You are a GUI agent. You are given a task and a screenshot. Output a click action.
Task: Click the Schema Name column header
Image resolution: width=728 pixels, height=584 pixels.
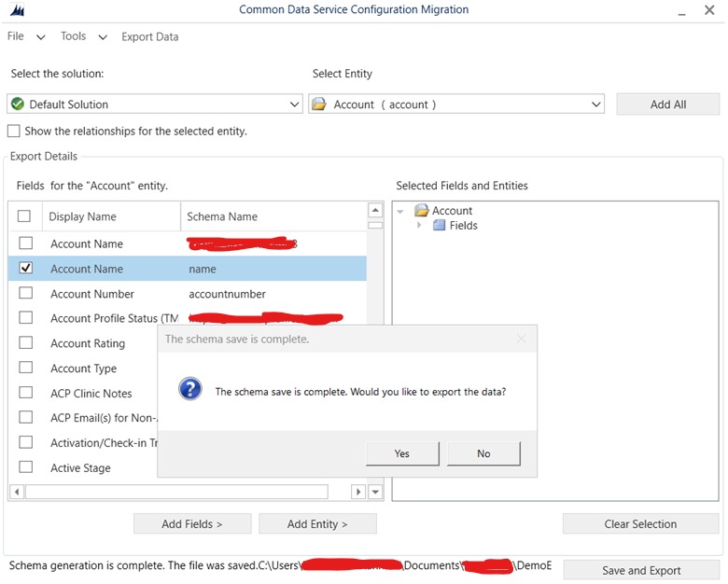point(273,216)
